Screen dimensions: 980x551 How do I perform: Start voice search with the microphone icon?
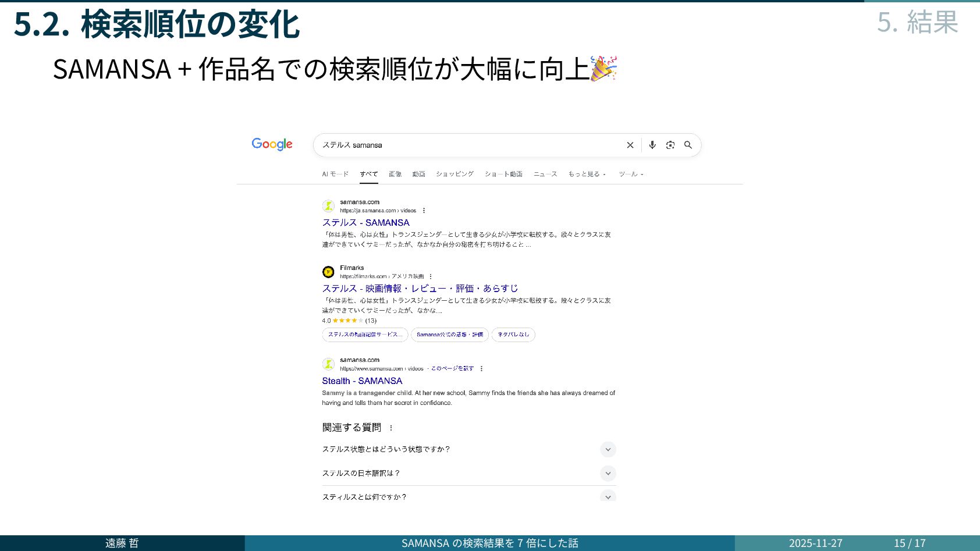[652, 145]
